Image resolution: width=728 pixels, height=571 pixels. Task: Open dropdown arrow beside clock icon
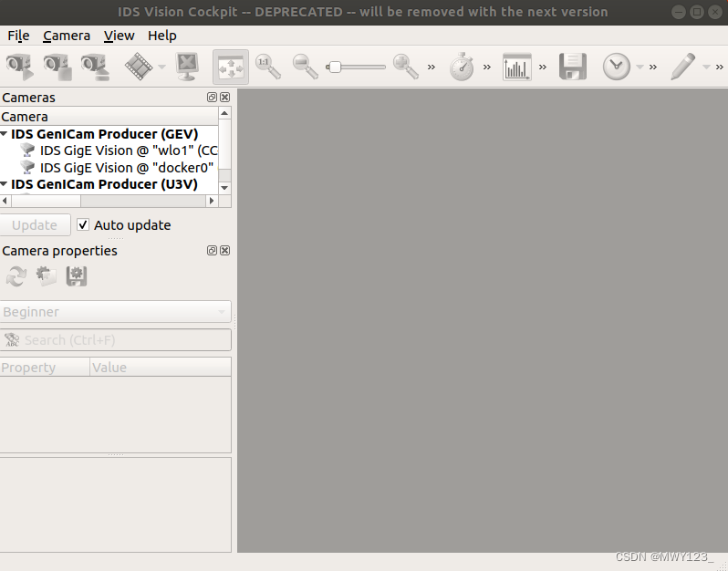(x=640, y=67)
